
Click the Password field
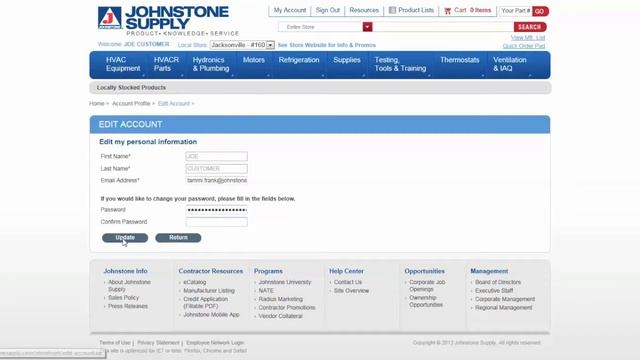(216, 210)
